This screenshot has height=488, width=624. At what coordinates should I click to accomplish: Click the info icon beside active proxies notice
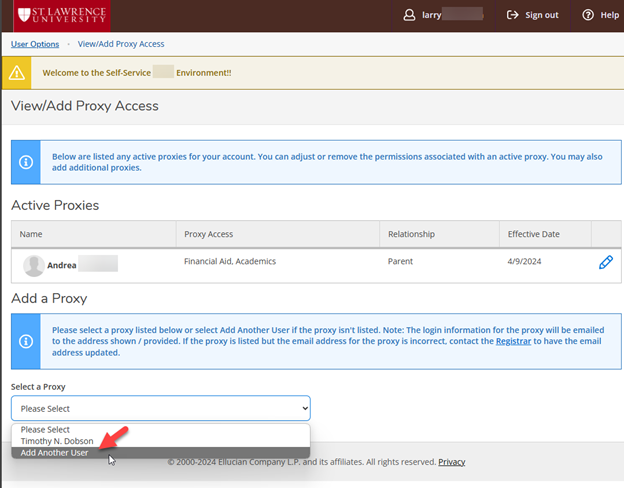(x=26, y=162)
